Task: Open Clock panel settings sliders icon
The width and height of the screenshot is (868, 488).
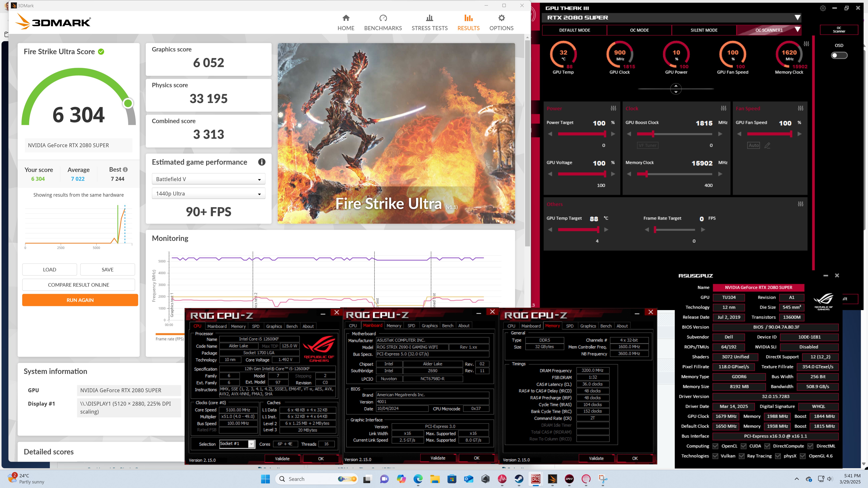Action: pos(723,108)
